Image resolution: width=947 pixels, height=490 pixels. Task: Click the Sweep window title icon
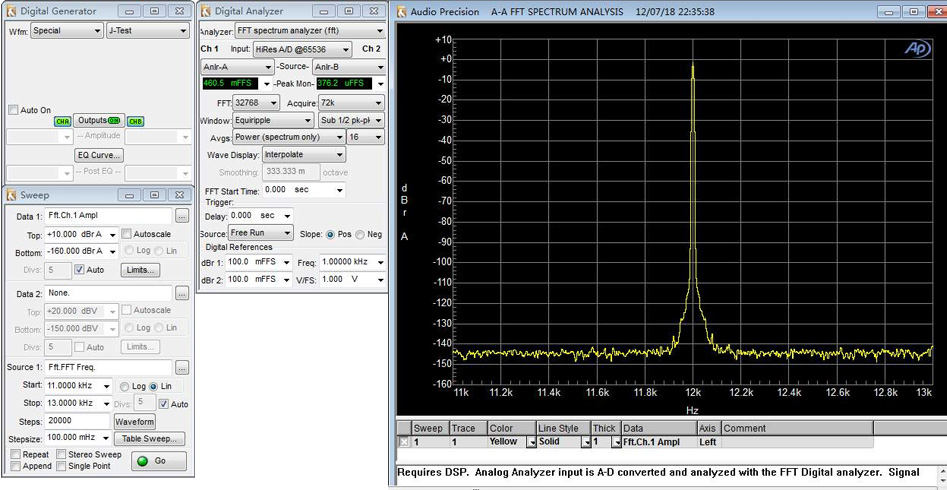pyautogui.click(x=11, y=195)
